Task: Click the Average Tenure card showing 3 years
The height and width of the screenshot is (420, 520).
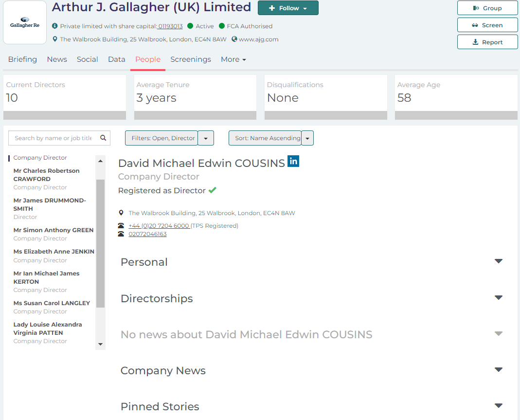Action: (x=196, y=97)
